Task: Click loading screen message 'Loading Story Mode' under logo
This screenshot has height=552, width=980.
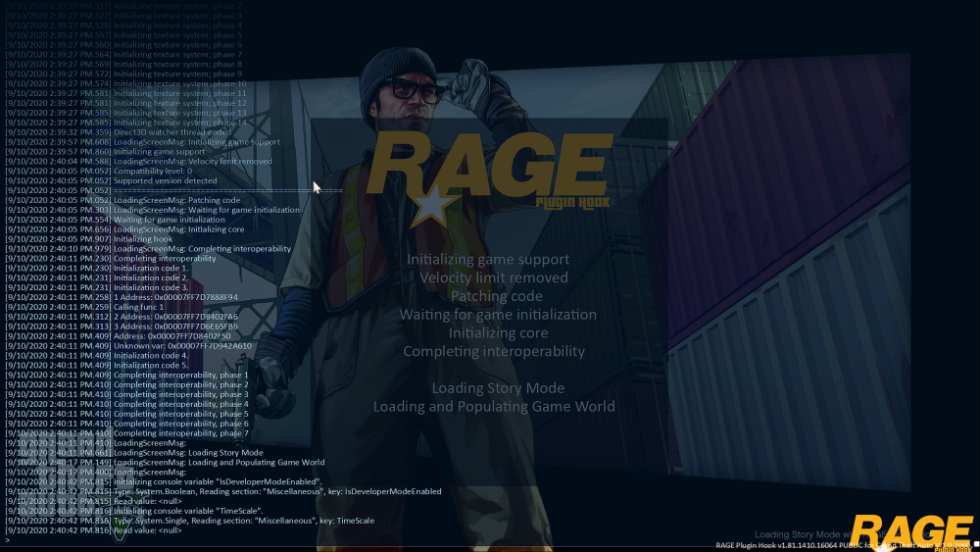Action: pyautogui.click(x=498, y=388)
